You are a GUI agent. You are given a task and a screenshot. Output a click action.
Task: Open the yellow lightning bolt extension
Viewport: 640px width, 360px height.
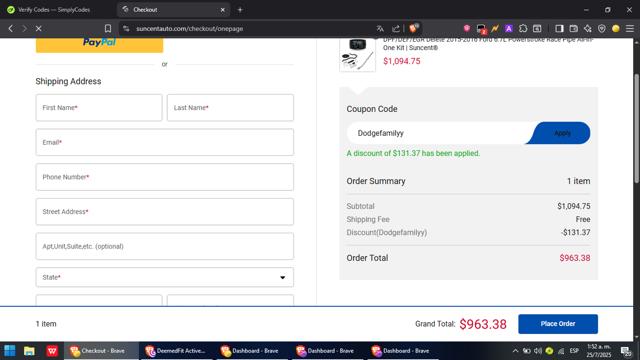pos(495,29)
